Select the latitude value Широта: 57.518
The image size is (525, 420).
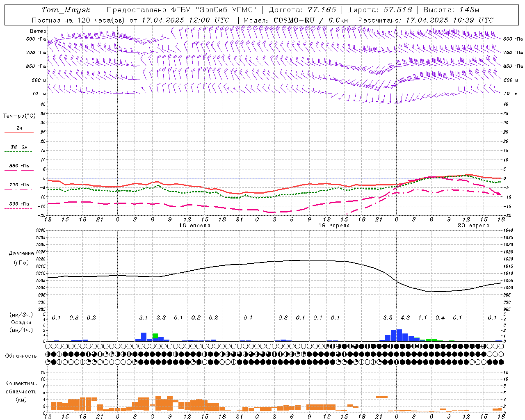[379, 10]
